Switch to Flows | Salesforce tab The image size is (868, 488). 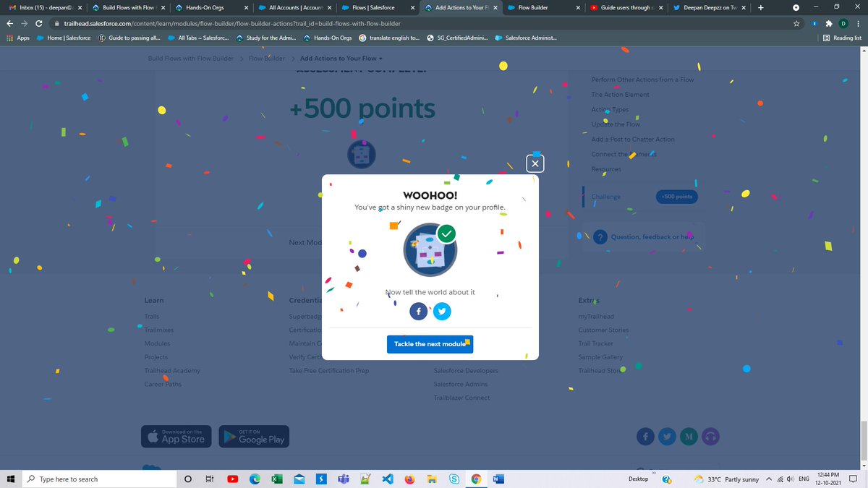(378, 7)
